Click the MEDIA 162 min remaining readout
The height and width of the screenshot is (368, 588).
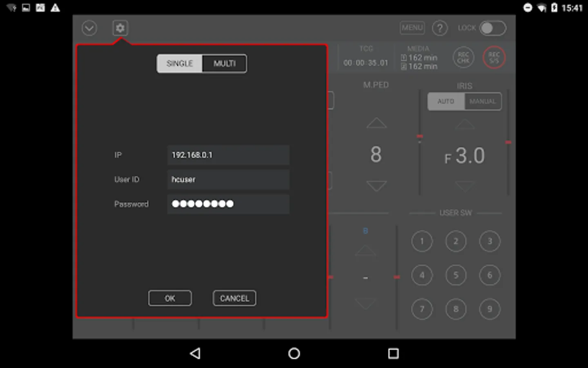point(419,62)
